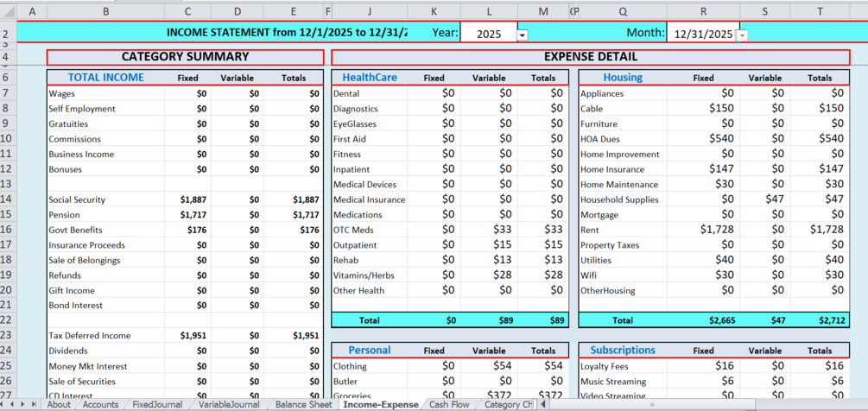The width and height of the screenshot is (868, 411).
Task: Click the HealthCare section header
Action: point(370,78)
